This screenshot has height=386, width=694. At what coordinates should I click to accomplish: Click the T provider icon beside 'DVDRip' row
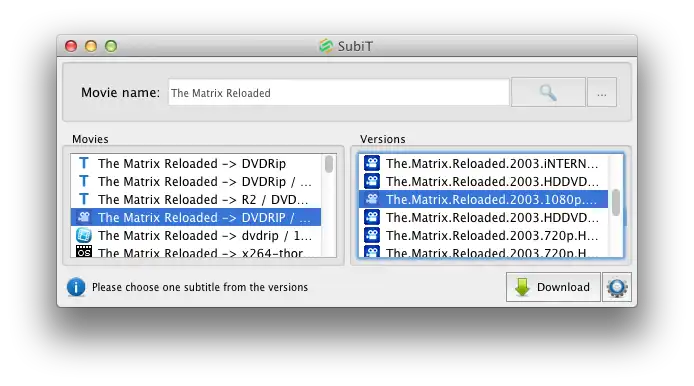pyautogui.click(x=84, y=163)
